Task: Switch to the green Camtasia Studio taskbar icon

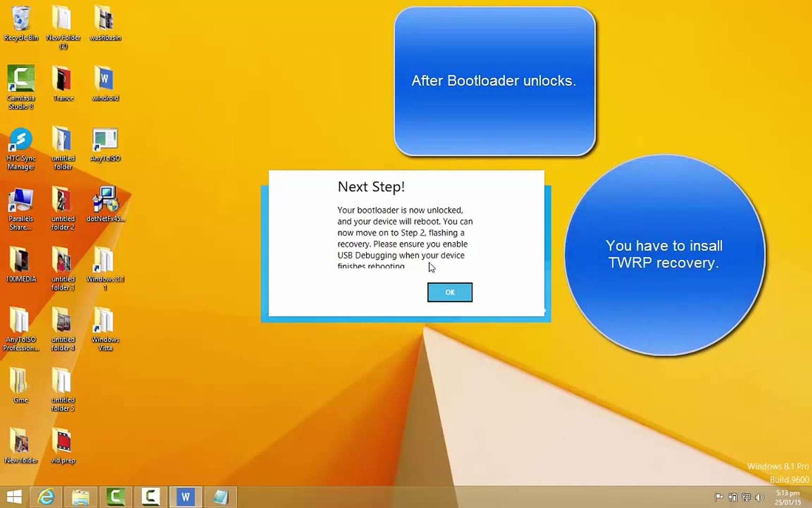Action: [116, 497]
